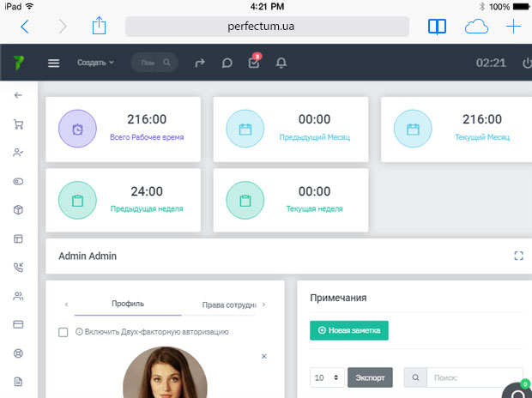
Task: Expand the Создать dropdown
Action: click(95, 63)
